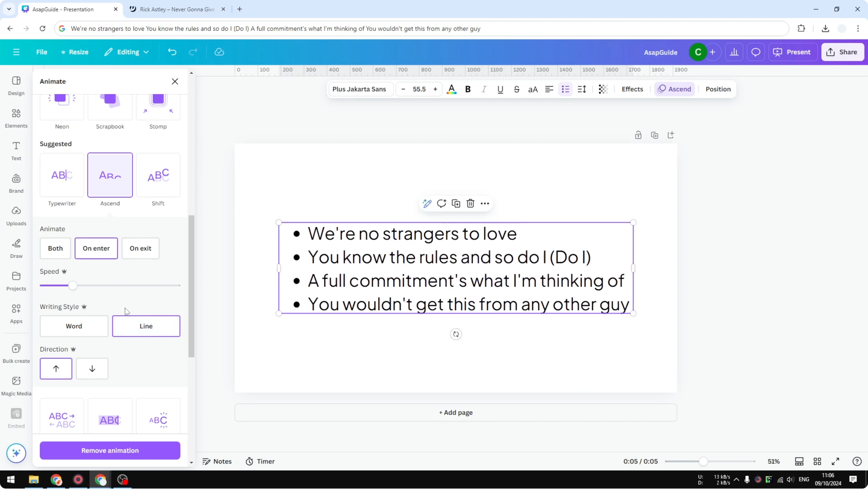Toggle underline formatting
Image resolution: width=868 pixels, height=489 pixels.
(x=500, y=89)
